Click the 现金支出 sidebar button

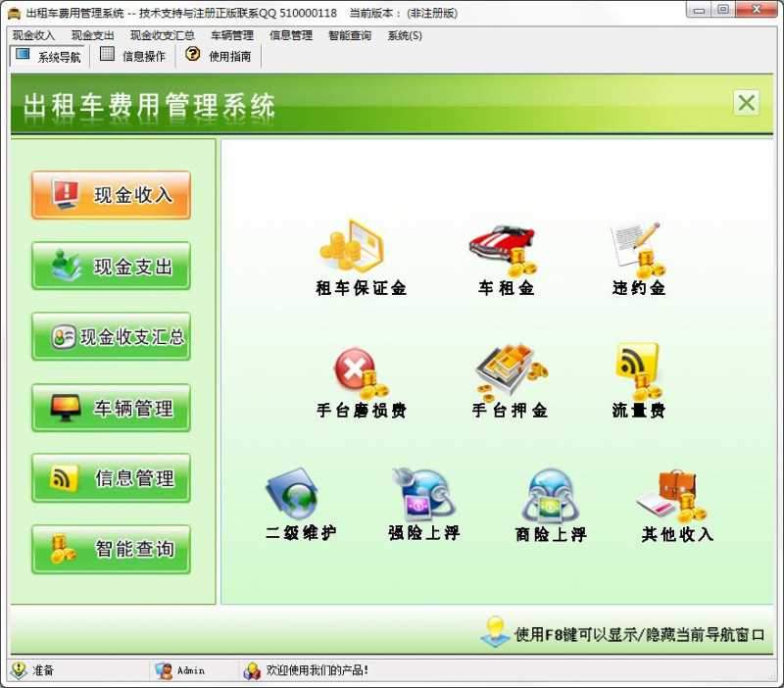pos(110,266)
